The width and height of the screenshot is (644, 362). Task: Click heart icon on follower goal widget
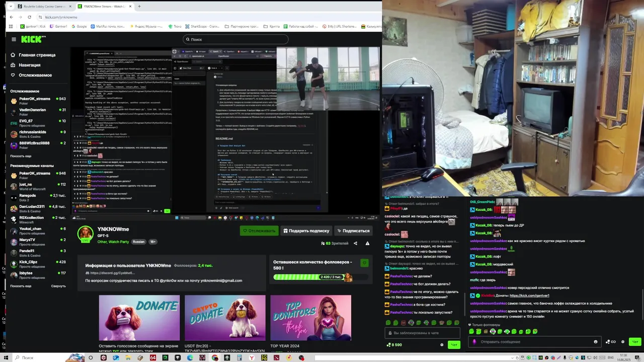point(364,263)
